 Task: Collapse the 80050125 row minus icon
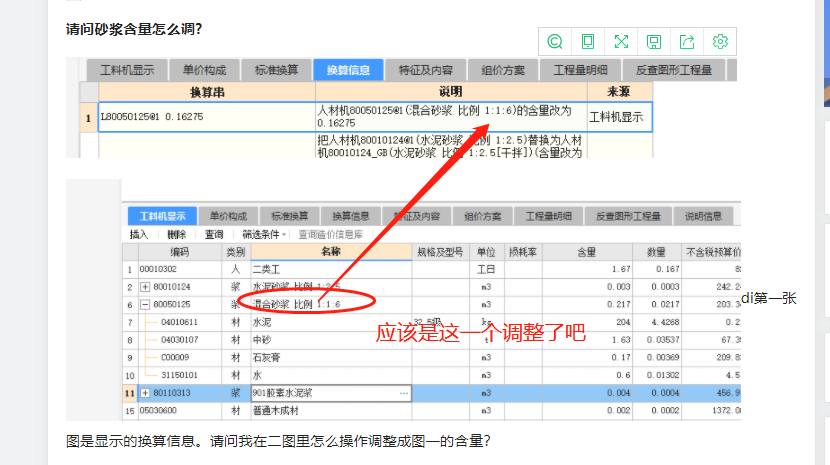tap(145, 305)
